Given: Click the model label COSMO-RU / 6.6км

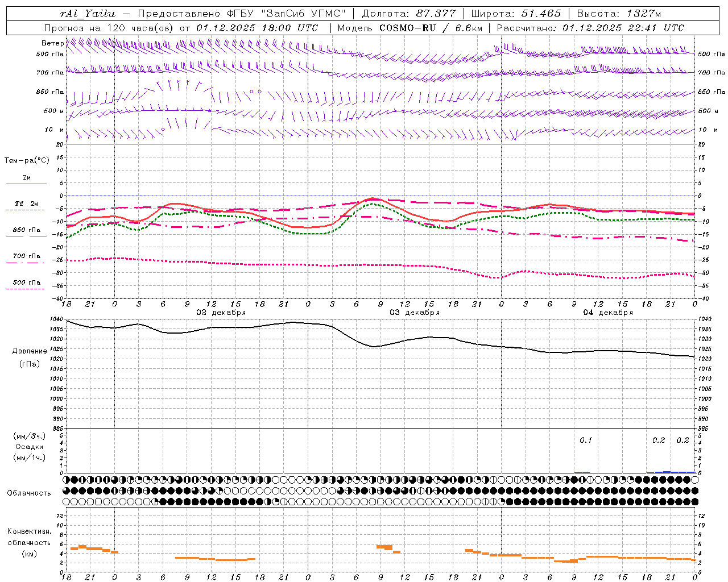Looking at the screenshot, I should click(x=431, y=28).
